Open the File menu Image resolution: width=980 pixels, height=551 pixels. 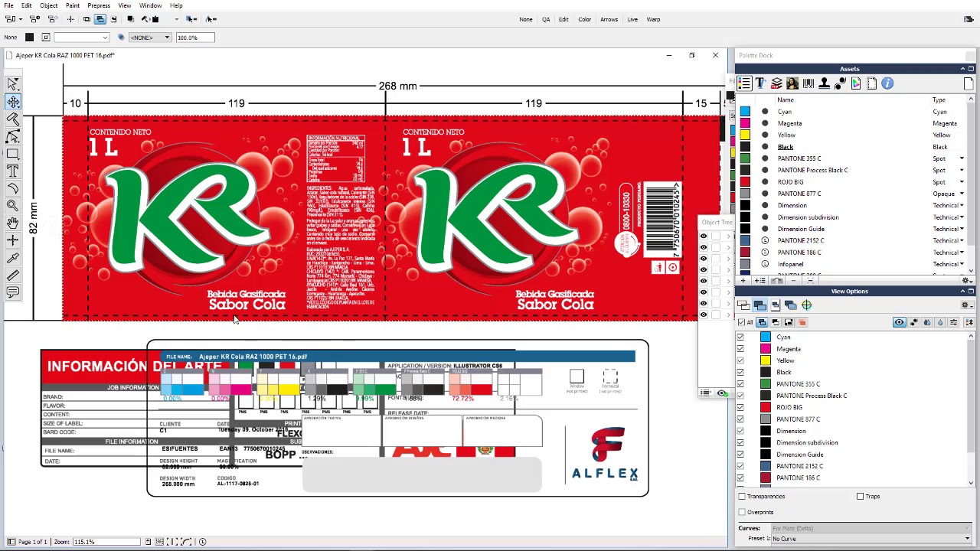(8, 5)
